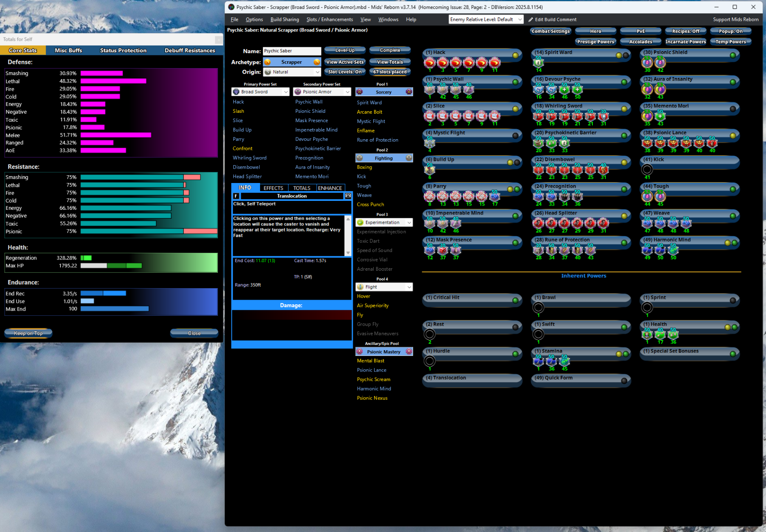Select the first enhancement slot in Hack
The width and height of the screenshot is (766, 532).
point(429,63)
